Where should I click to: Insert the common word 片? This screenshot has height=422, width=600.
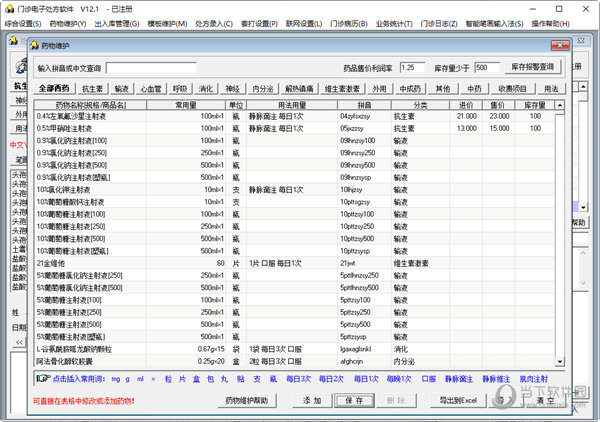[x=182, y=379]
